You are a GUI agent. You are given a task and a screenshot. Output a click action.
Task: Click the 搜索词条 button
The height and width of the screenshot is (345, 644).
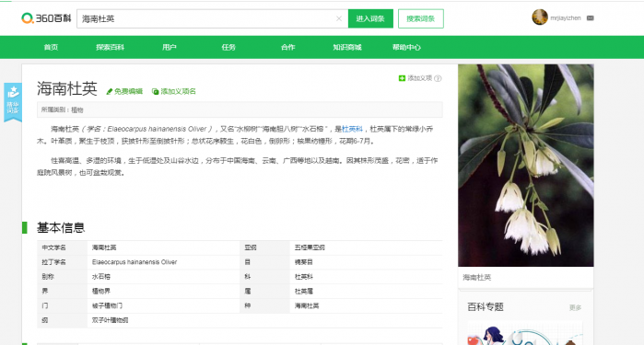point(420,18)
